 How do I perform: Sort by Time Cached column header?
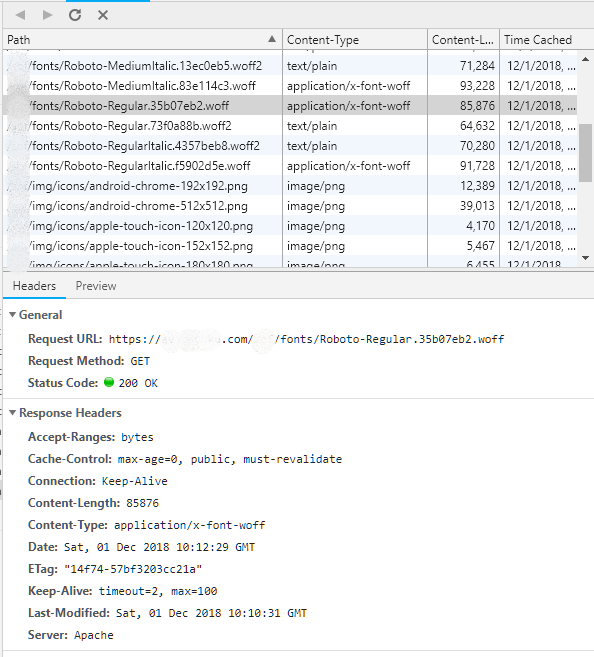(538, 40)
